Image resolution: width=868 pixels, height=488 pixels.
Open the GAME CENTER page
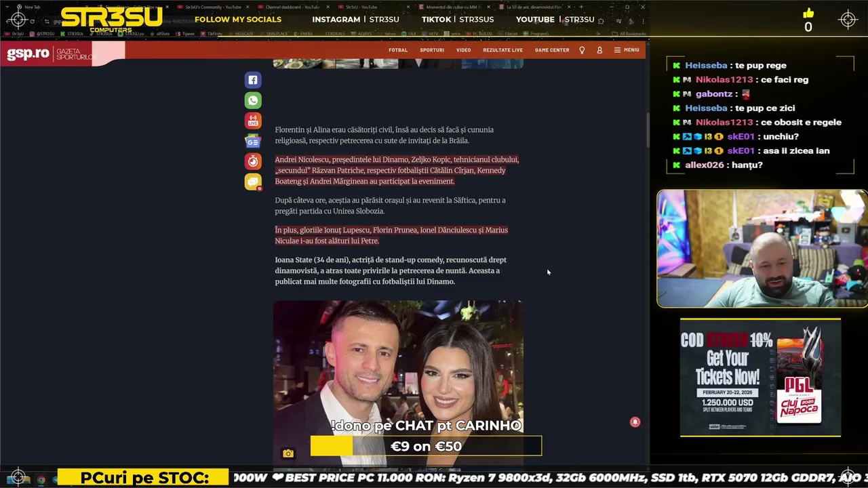click(552, 50)
